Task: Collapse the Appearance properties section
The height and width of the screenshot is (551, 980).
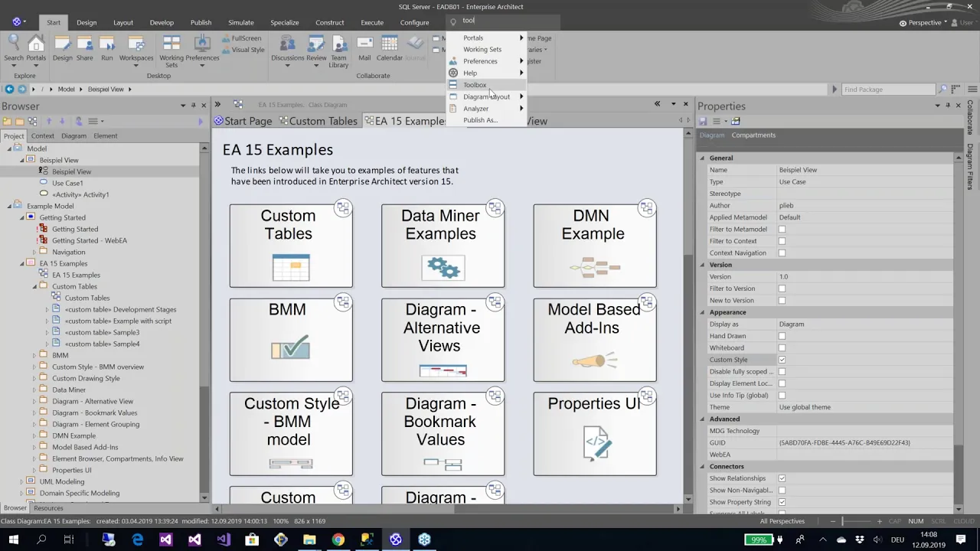Action: [702, 312]
